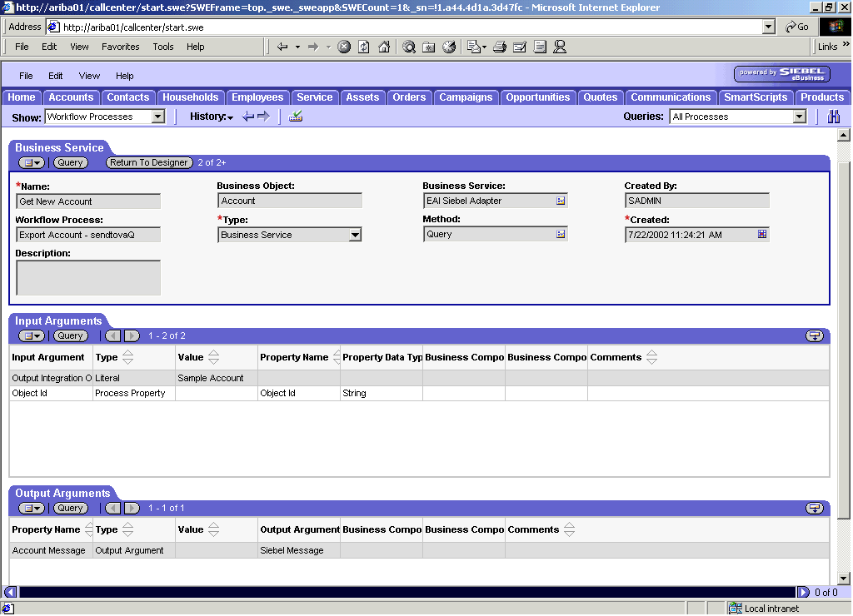Click the Messenger person icon

pyautogui.click(x=560, y=47)
